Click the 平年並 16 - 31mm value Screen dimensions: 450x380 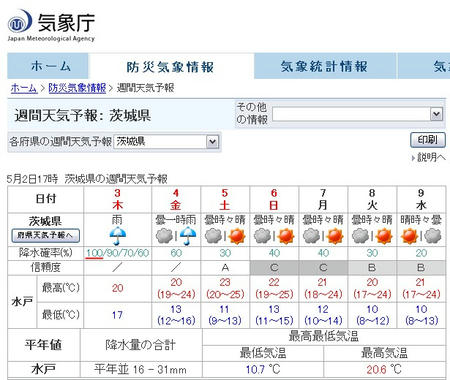[x=140, y=369]
